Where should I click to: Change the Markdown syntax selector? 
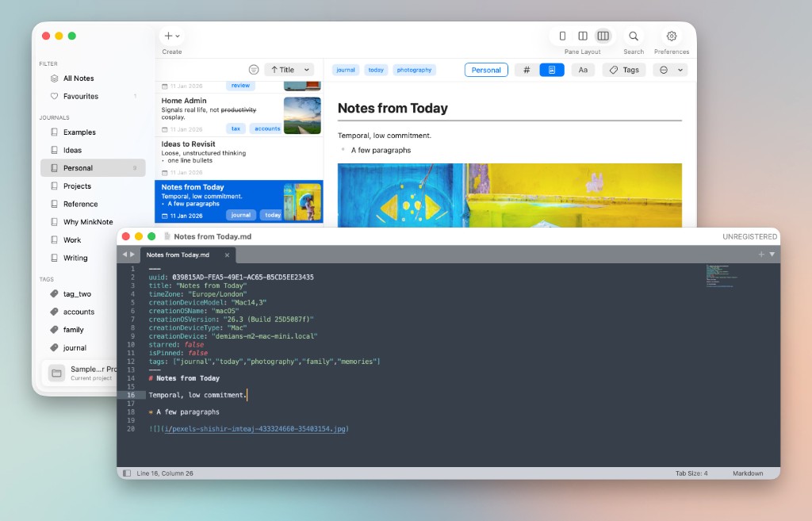[748, 473]
